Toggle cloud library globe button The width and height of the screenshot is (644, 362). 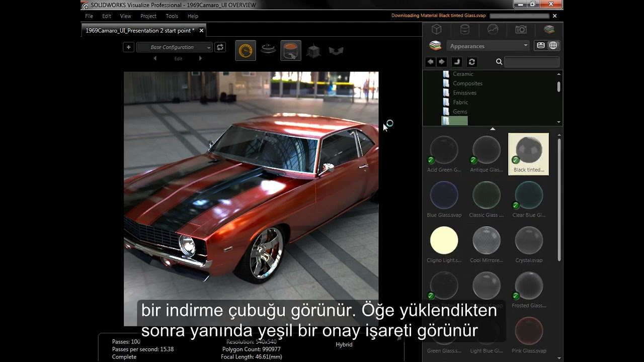pos(553,46)
